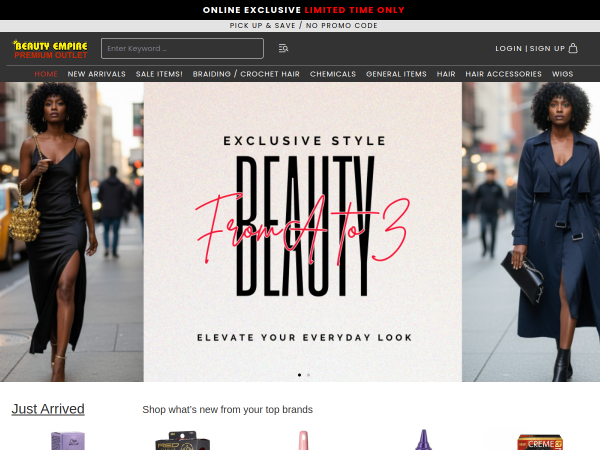Open the HAIR menu item
Viewport: 600px width, 450px height.
click(x=446, y=74)
